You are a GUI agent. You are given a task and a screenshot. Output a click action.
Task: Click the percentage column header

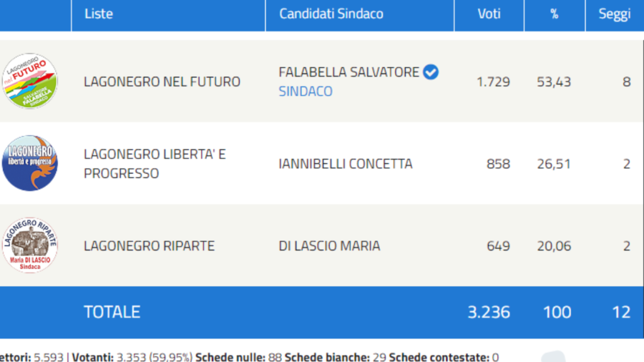point(554,14)
